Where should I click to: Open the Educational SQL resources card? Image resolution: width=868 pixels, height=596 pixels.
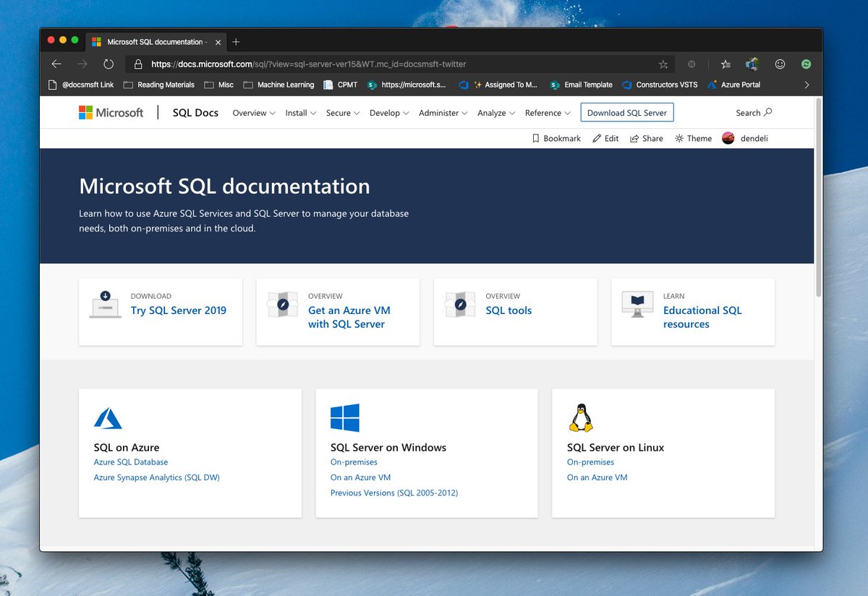click(702, 317)
